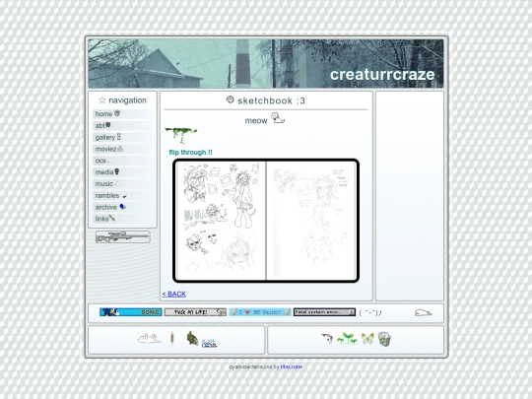Click the creaturrcraze header banner
532x399 pixels.
(x=266, y=63)
